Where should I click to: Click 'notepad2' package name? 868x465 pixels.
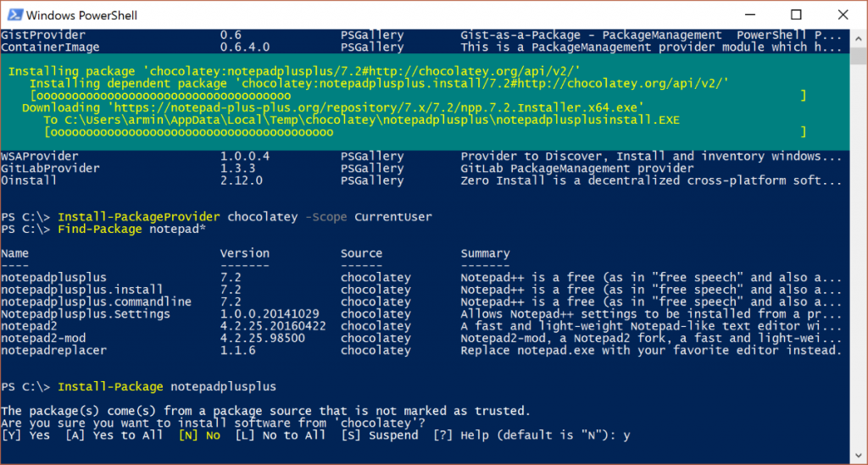pyautogui.click(x=29, y=325)
